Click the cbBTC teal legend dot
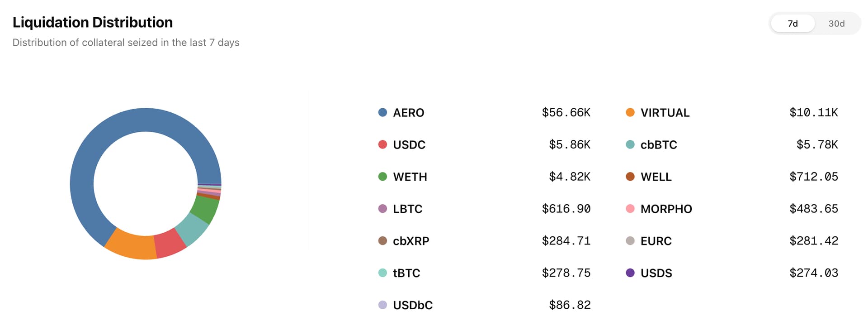868x326 pixels. click(630, 144)
